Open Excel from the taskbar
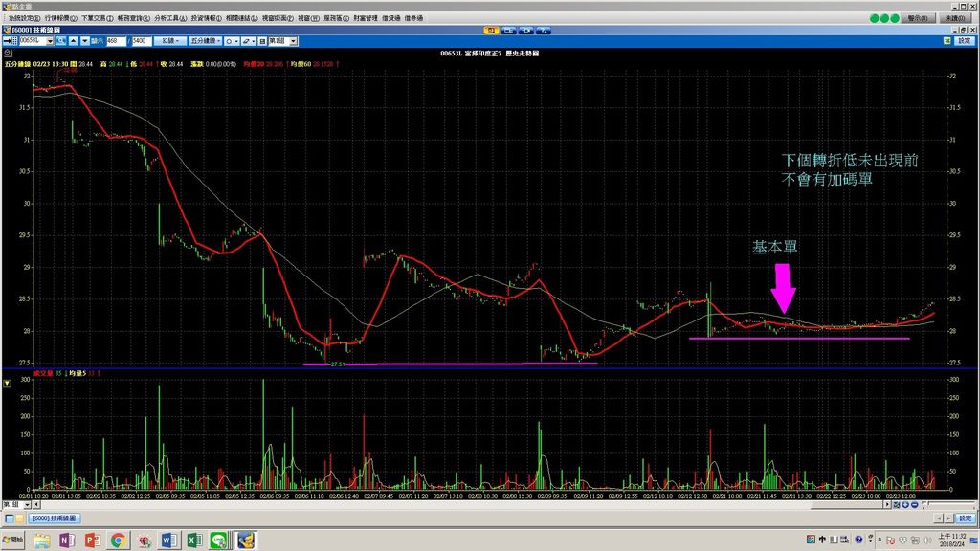 point(193,540)
